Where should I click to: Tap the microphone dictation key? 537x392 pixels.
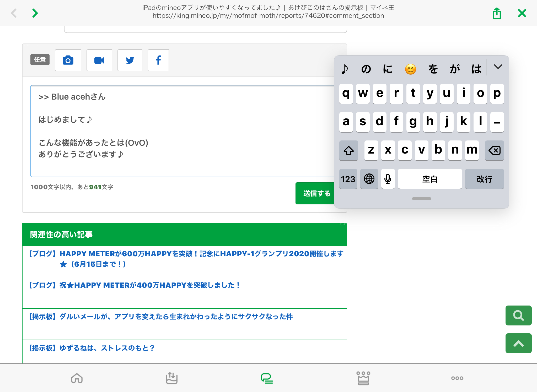tap(388, 179)
